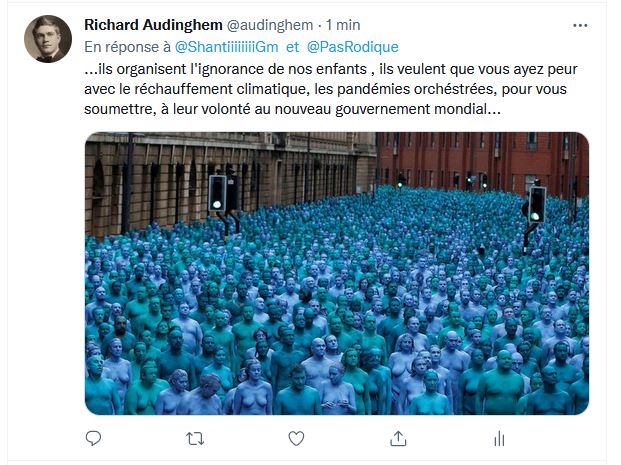Expand the blue painted crowd photo
This screenshot has width=621, height=465.
(x=337, y=273)
